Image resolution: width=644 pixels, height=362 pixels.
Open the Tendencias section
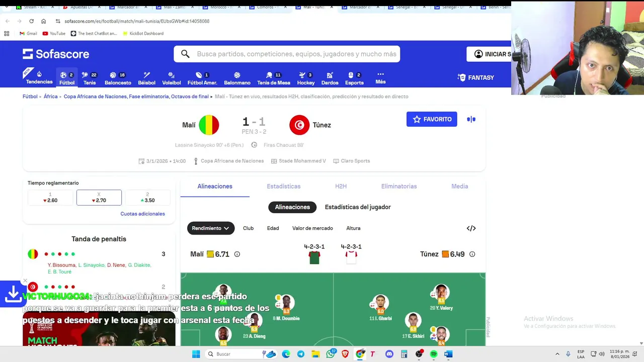tap(39, 77)
